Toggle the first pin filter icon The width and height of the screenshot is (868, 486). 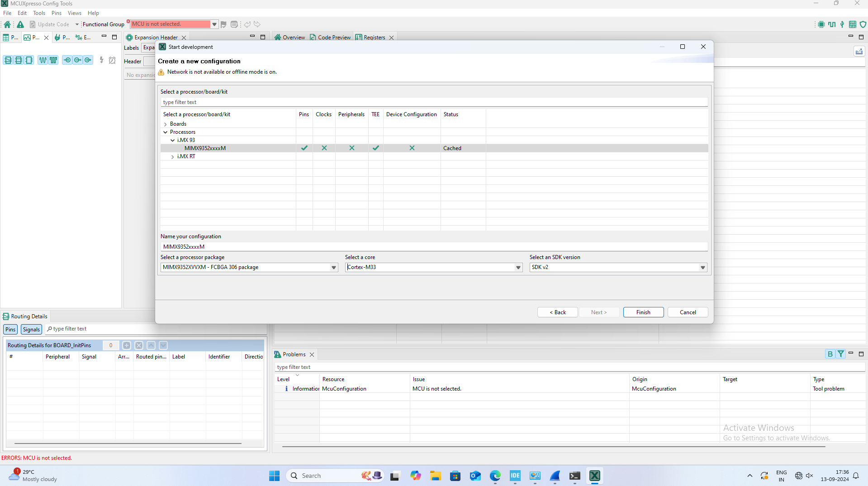point(8,60)
